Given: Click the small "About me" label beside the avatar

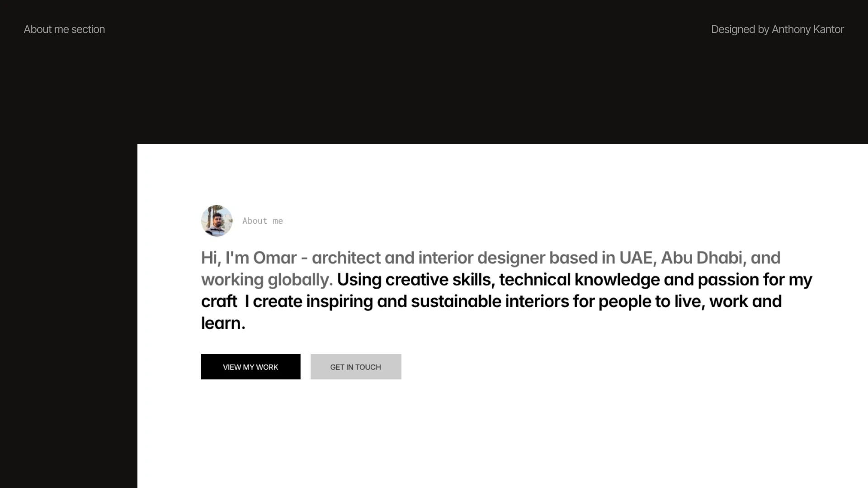Looking at the screenshot, I should (x=262, y=221).
